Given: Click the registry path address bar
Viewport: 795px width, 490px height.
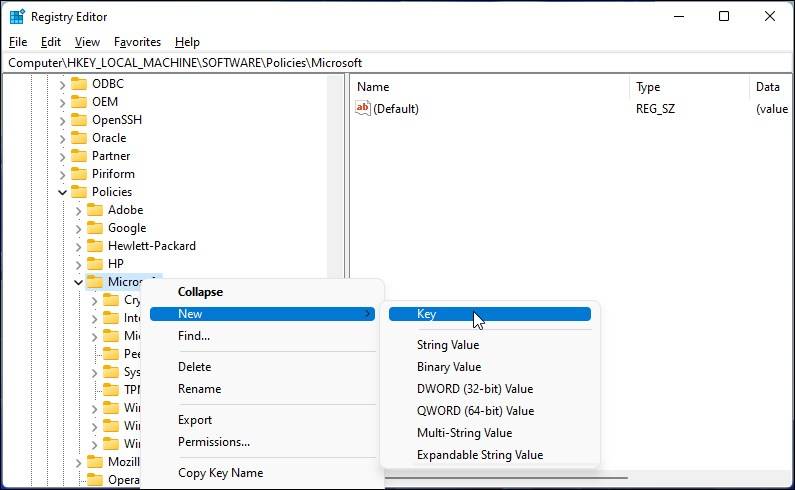Looking at the screenshot, I should pos(398,63).
